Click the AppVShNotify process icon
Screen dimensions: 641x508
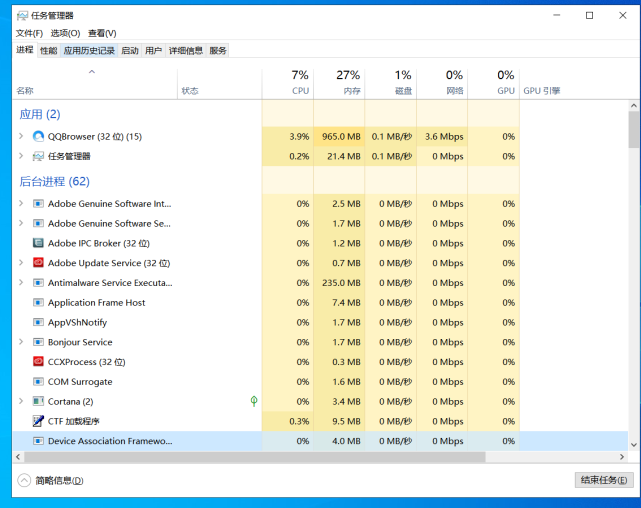click(x=38, y=322)
